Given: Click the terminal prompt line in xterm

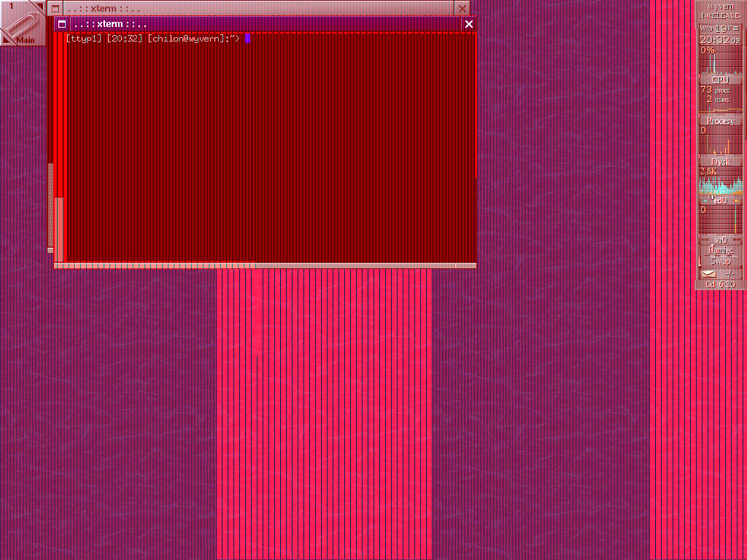Looking at the screenshot, I should point(153,39).
